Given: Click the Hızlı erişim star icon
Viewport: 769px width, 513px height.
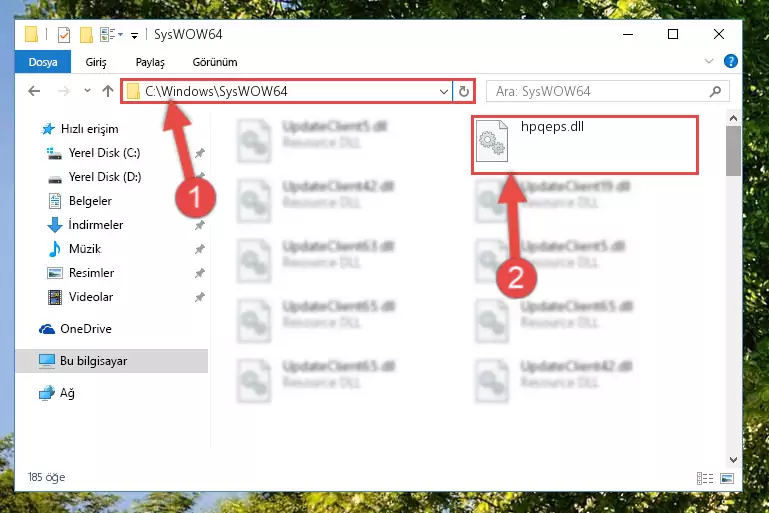Looking at the screenshot, I should pyautogui.click(x=48, y=129).
